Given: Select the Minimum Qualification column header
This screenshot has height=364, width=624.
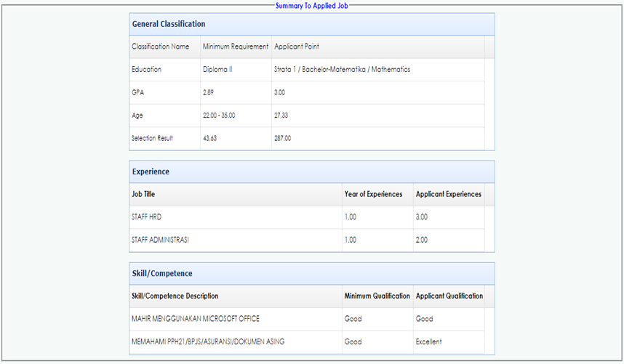Looking at the screenshot, I should [377, 296].
